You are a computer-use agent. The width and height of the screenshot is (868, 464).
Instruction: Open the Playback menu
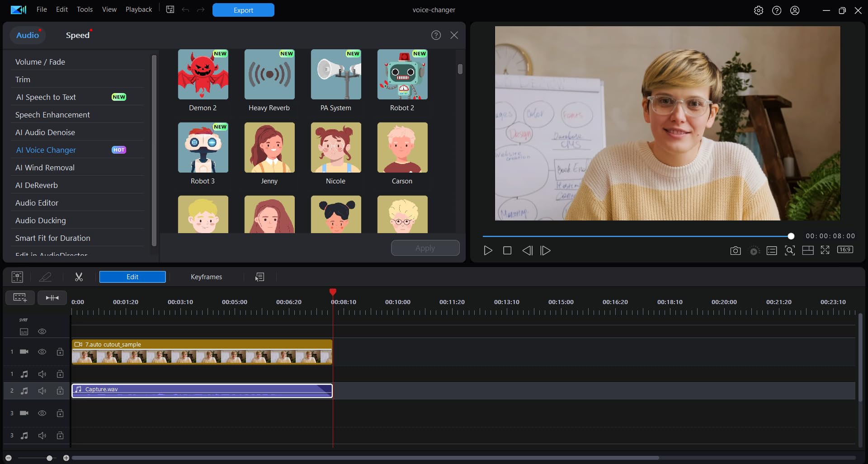click(x=138, y=9)
